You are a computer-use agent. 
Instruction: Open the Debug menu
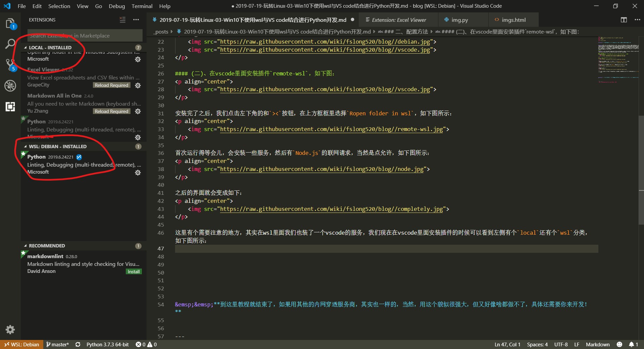117,6
